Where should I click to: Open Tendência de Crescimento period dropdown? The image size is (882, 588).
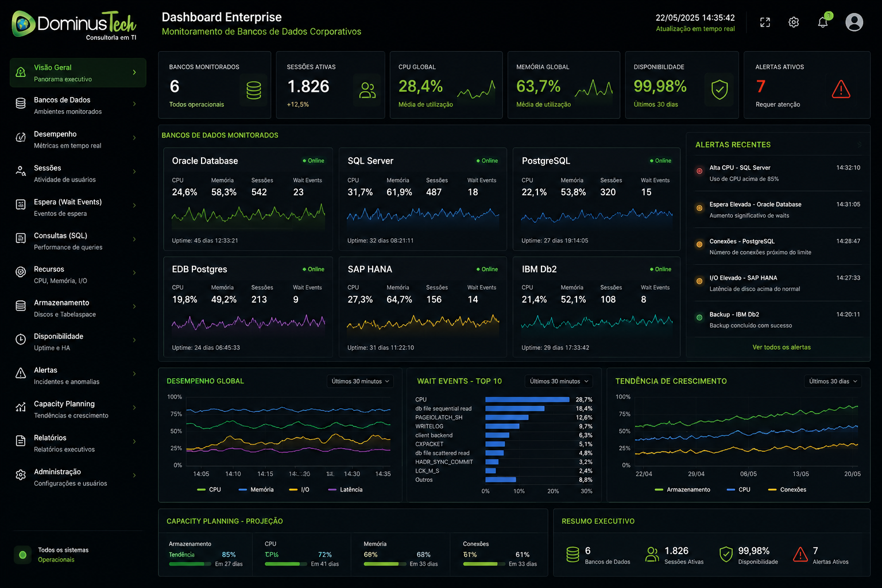pos(833,381)
